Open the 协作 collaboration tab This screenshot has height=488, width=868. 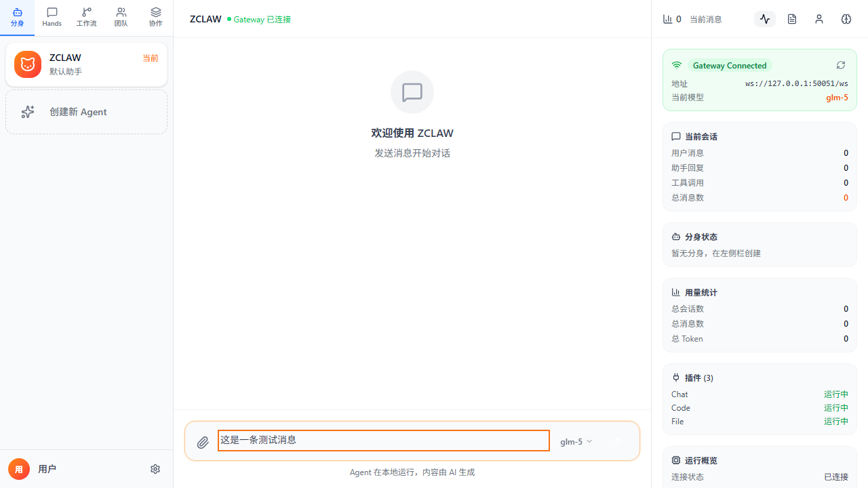click(156, 18)
